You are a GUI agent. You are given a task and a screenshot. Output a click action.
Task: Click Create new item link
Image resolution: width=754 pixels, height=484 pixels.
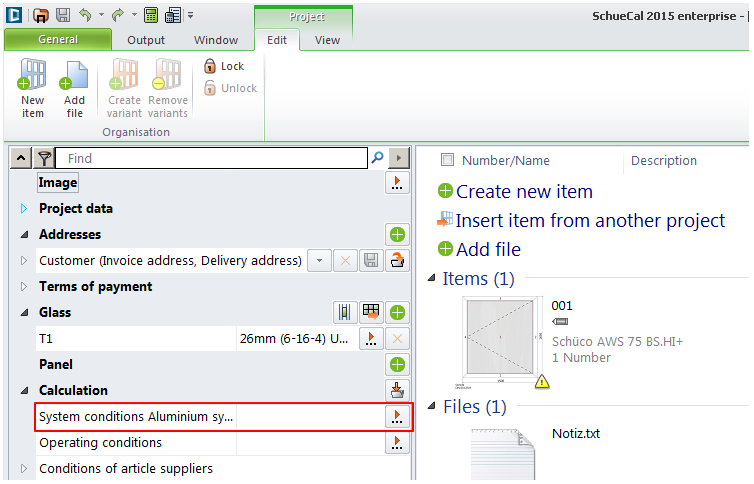pyautogui.click(x=524, y=192)
